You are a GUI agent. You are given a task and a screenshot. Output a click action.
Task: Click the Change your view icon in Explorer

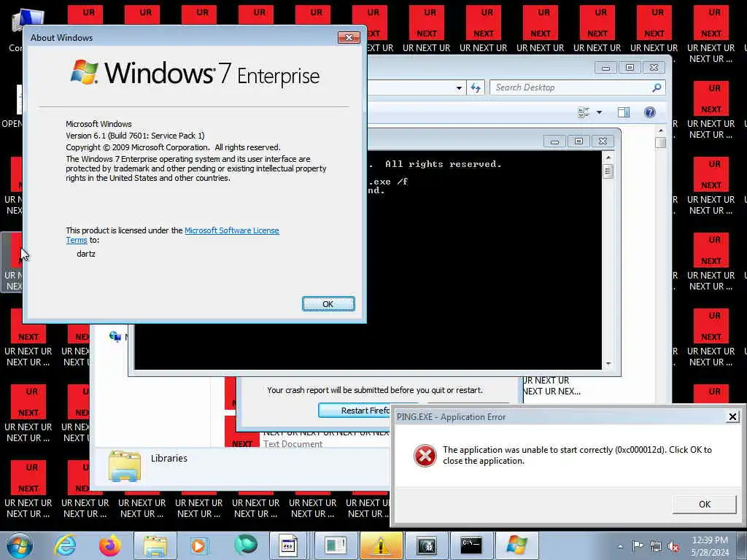584,112
